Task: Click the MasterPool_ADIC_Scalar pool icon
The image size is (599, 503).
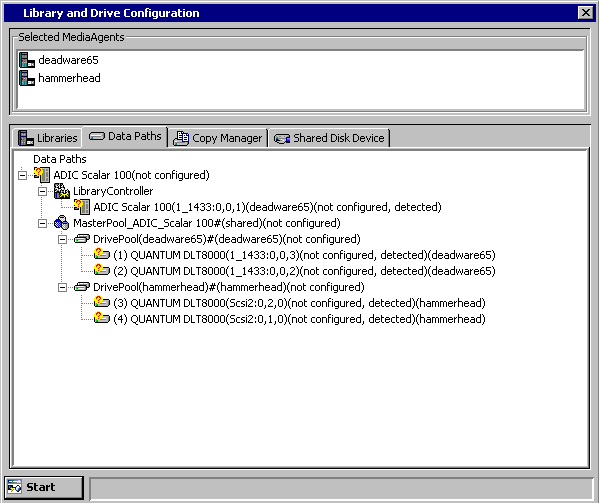Action: (x=62, y=223)
